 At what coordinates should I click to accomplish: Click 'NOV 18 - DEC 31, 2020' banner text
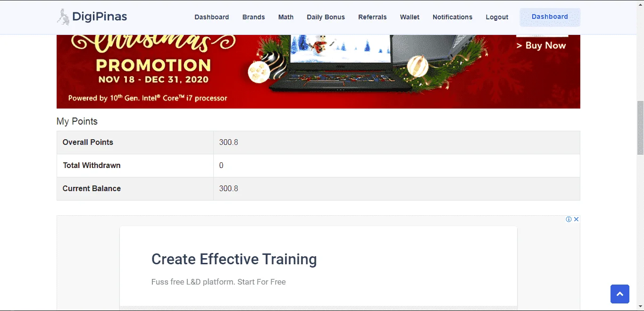(153, 80)
